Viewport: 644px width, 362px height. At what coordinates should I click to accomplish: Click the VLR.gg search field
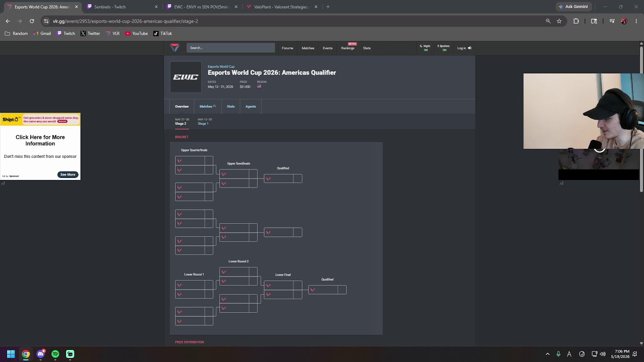point(231,48)
